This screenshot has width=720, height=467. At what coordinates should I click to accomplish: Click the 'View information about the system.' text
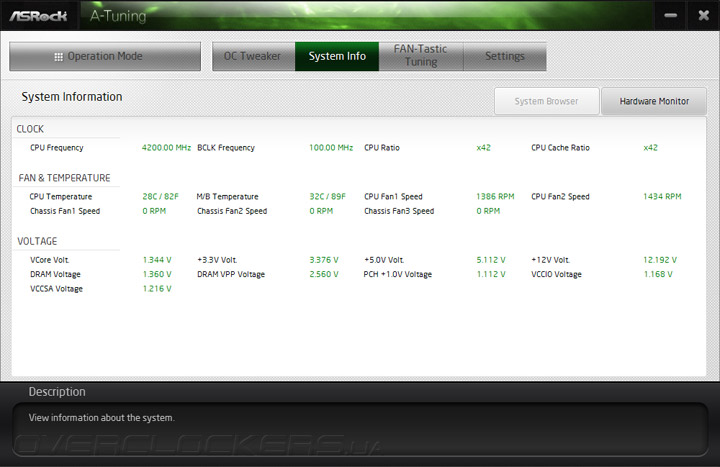[x=101, y=418]
